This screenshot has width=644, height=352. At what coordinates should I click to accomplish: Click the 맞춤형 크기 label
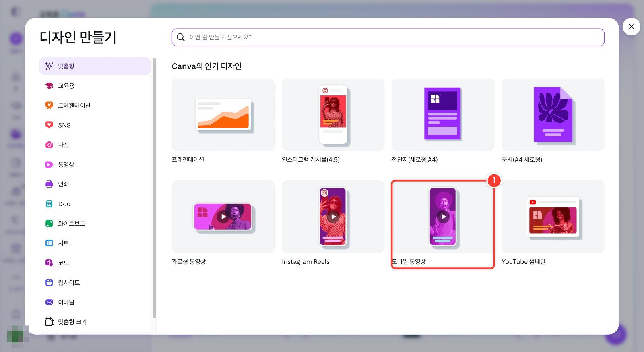tap(72, 322)
